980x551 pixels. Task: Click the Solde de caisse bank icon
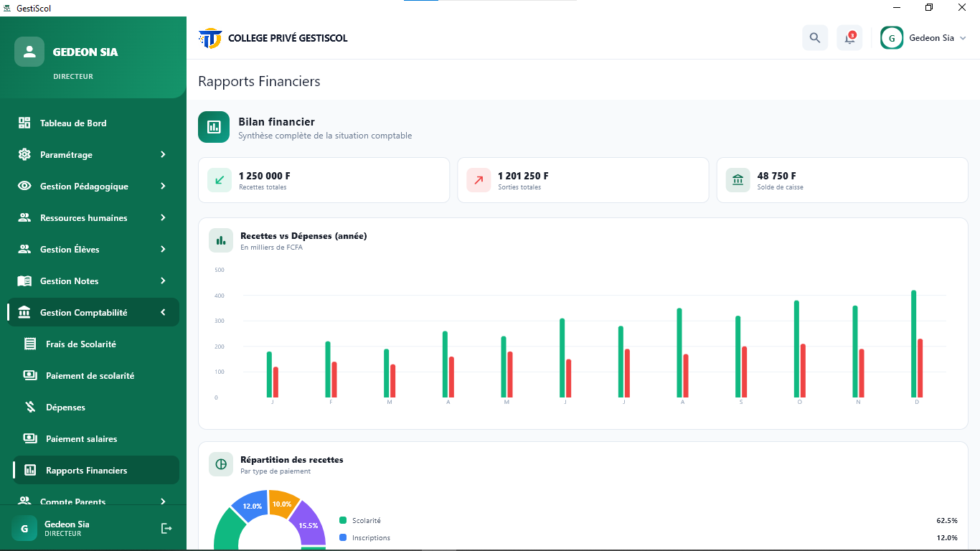pyautogui.click(x=738, y=180)
